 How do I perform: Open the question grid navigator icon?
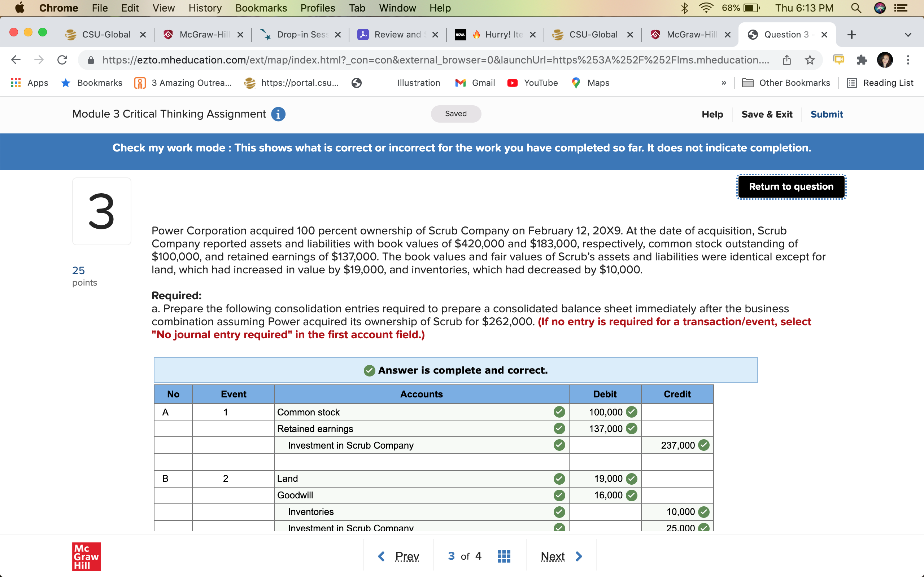click(x=504, y=556)
